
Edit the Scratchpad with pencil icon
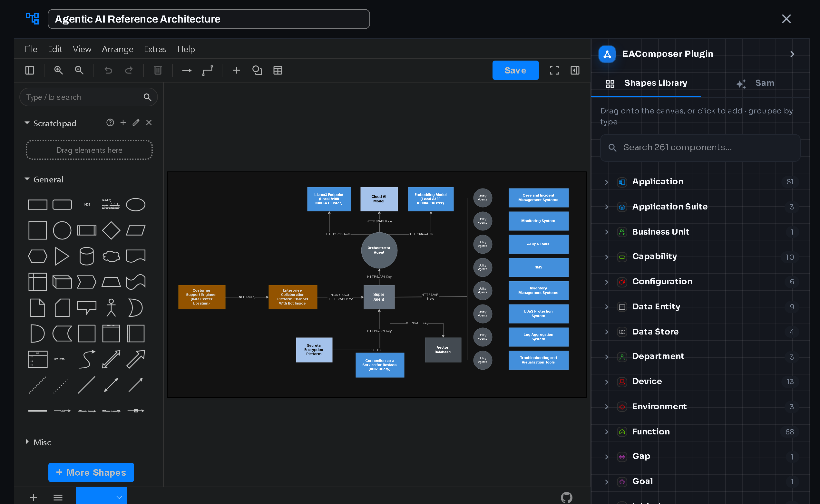point(136,123)
